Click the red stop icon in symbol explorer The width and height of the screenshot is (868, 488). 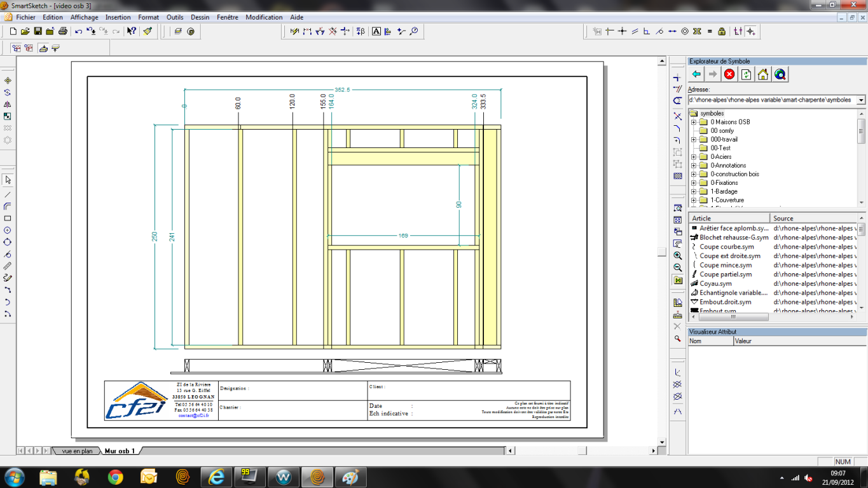coord(729,74)
